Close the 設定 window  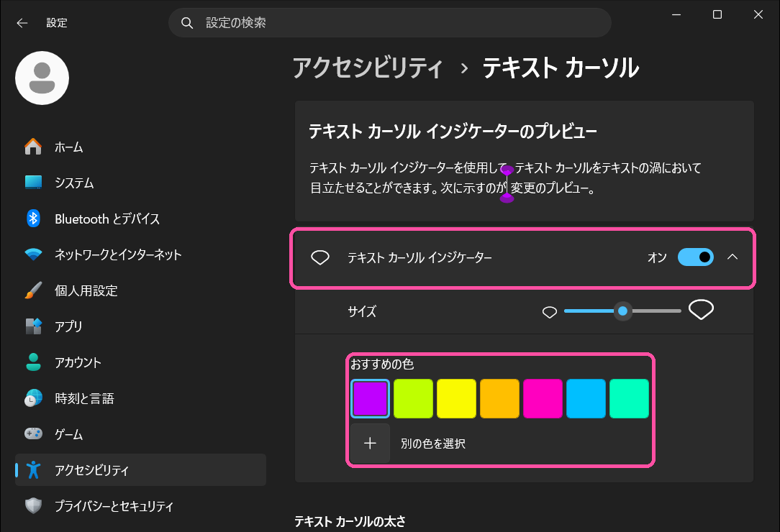(x=758, y=15)
